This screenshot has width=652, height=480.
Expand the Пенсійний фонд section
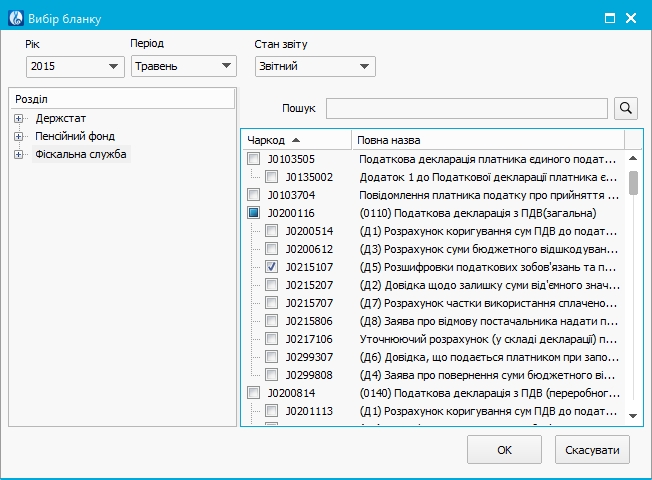[18, 137]
